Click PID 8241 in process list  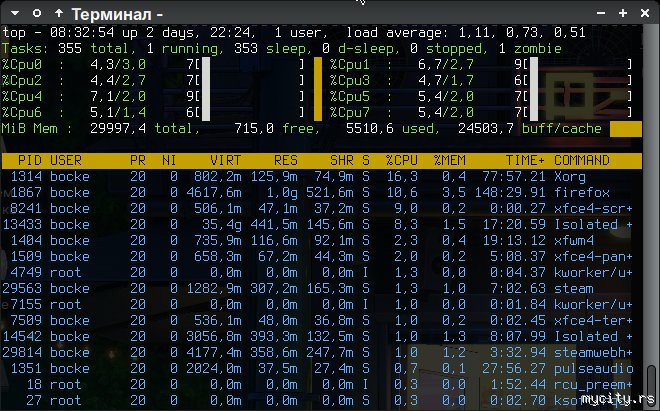26,209
